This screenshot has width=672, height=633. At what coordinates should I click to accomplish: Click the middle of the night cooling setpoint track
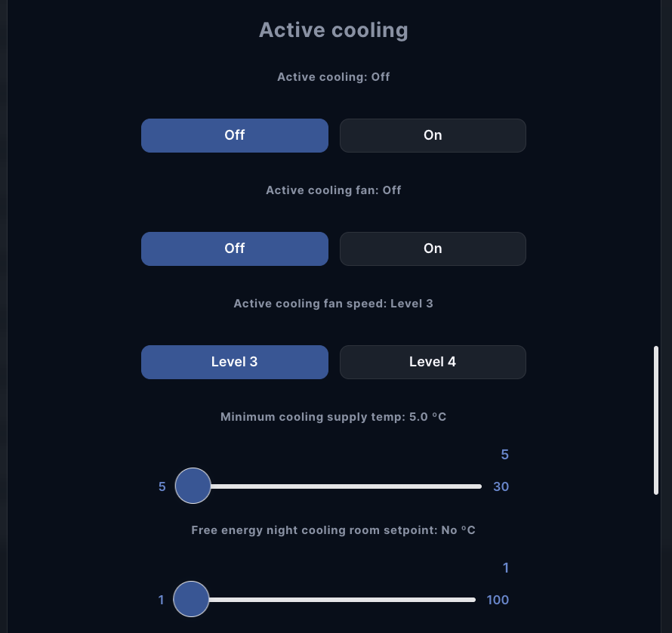(333, 600)
